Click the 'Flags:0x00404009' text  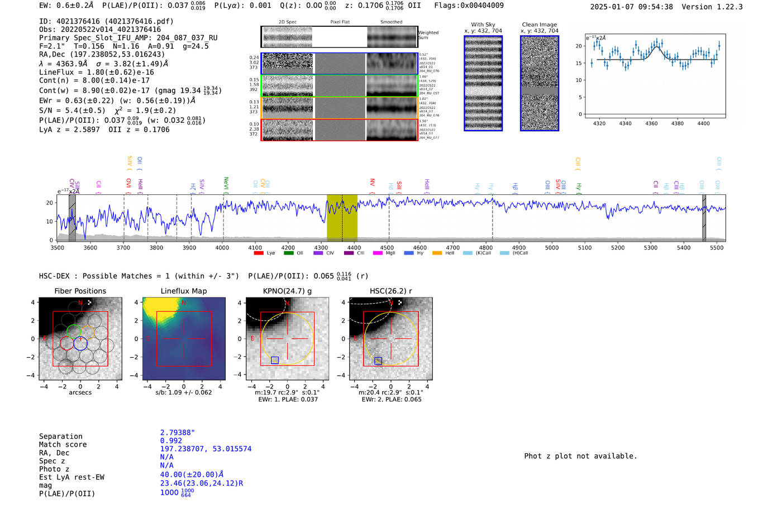[x=469, y=6]
